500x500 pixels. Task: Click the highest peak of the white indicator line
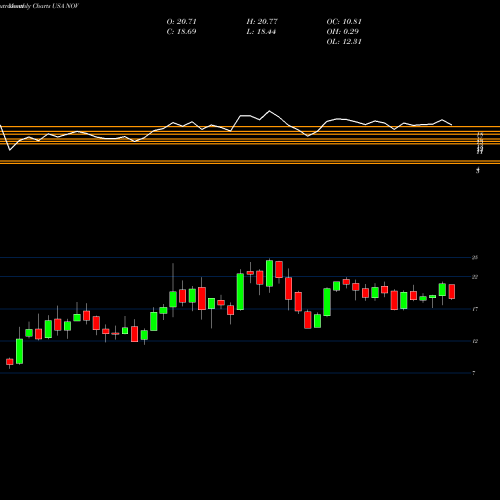269,111
